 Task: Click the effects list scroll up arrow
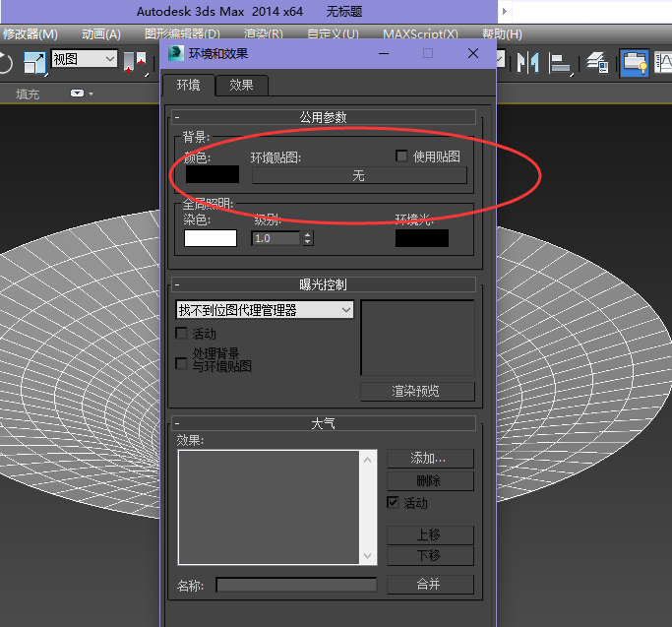(x=368, y=460)
